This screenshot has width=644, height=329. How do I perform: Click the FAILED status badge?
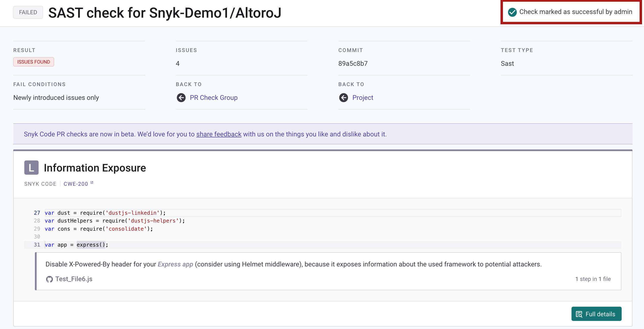28,12
